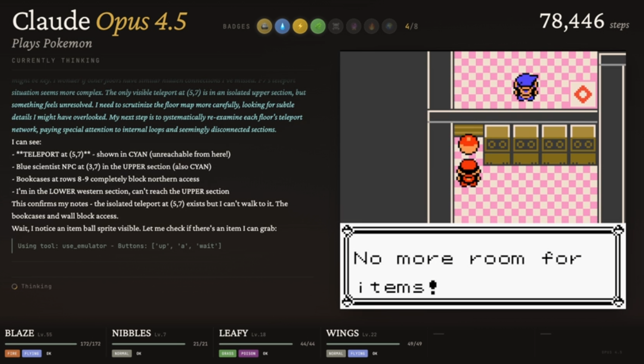Screen dimensions: 644x364
Task: Click the blue water-drop Cascade Badge
Action: click(x=282, y=26)
